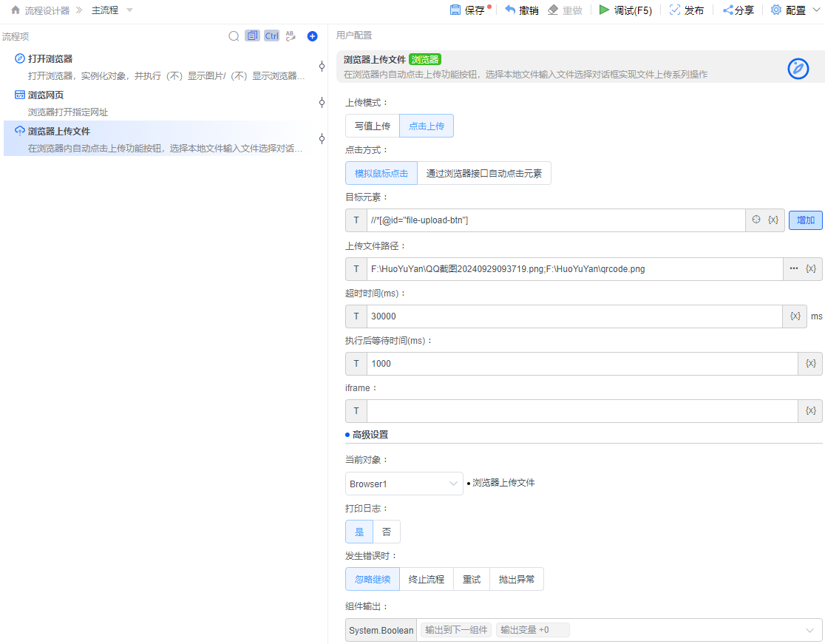Click the batch rename ABC icon in 流程项 toolbar
Image resolution: width=825 pixels, height=644 pixels.
(290, 35)
